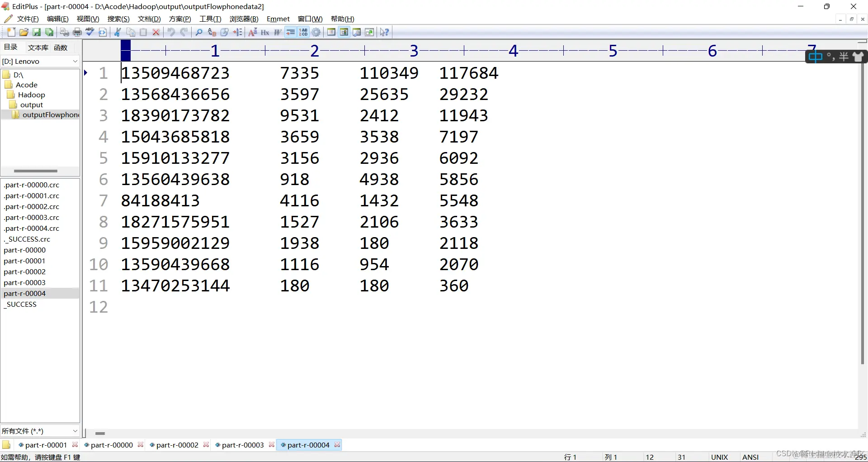
Task: Click the Hex viewer icon
Action: tap(265, 32)
